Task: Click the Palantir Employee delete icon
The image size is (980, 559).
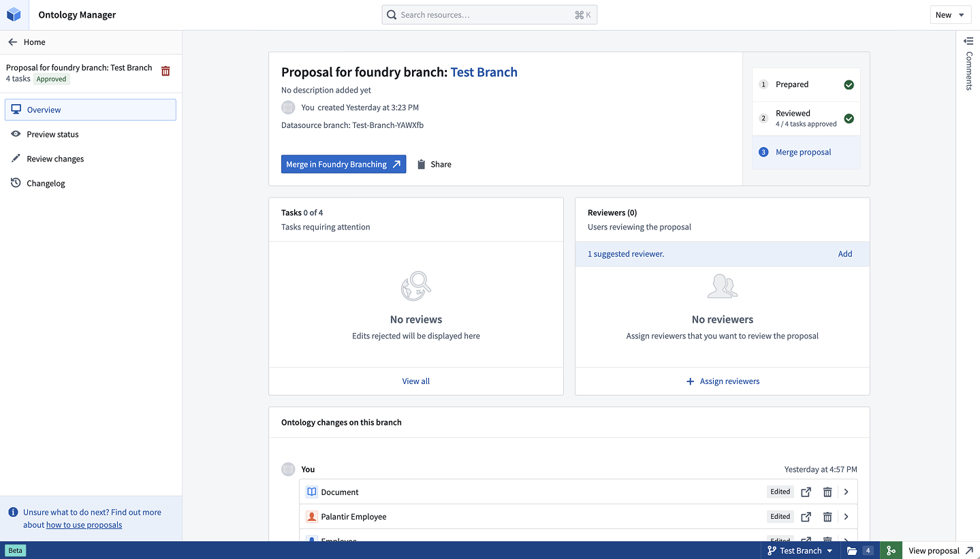Action: pyautogui.click(x=827, y=516)
